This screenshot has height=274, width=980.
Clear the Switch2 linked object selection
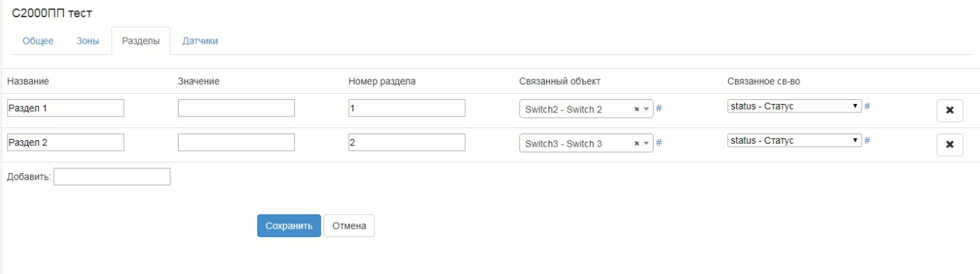pyautogui.click(x=636, y=109)
